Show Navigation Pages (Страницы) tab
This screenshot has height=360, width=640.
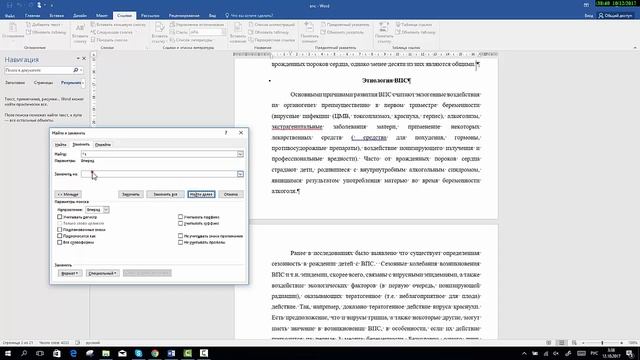coord(43,83)
